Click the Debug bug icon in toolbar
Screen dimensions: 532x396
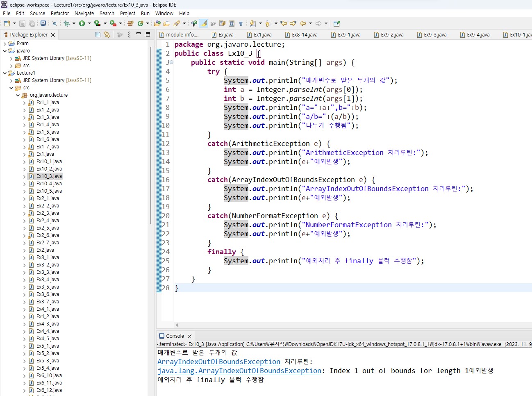[x=66, y=23]
